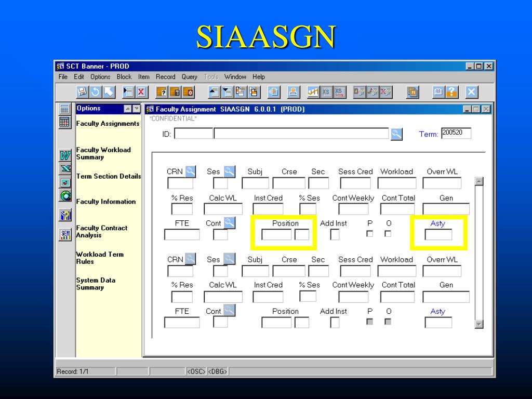Click the Print toolbar icon
The height and width of the screenshot is (399, 532).
tap(293, 92)
